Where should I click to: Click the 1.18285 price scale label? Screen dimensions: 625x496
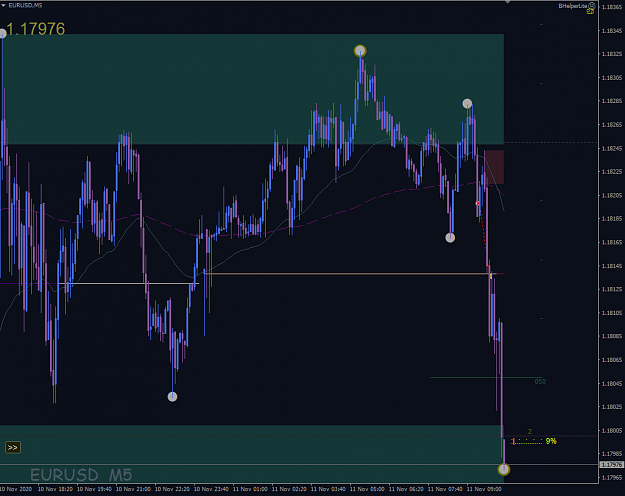point(612,101)
